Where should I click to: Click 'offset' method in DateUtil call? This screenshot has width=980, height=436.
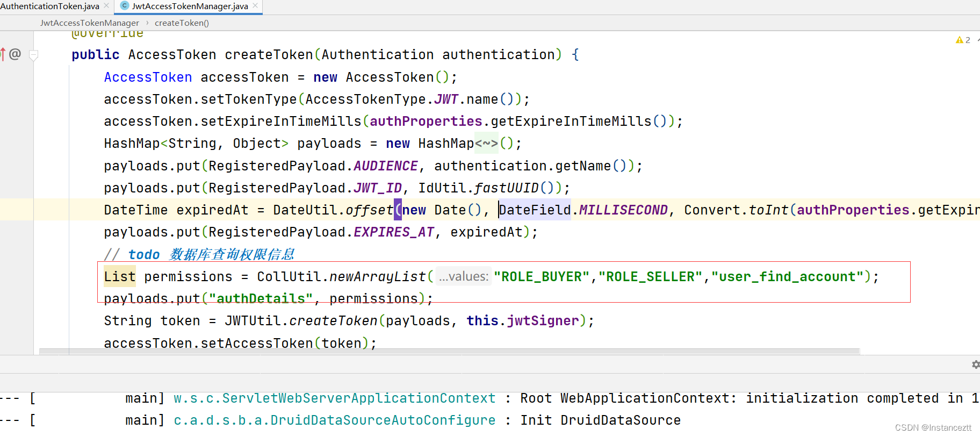coord(370,210)
